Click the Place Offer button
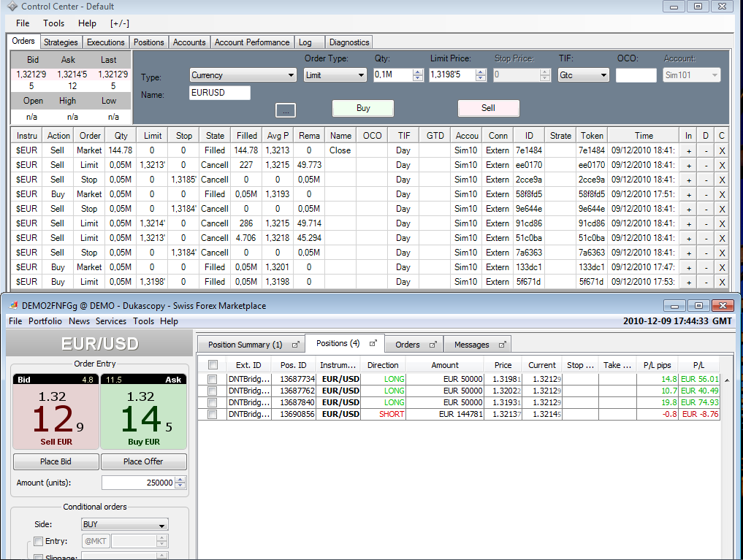This screenshot has width=743, height=560. click(x=144, y=461)
